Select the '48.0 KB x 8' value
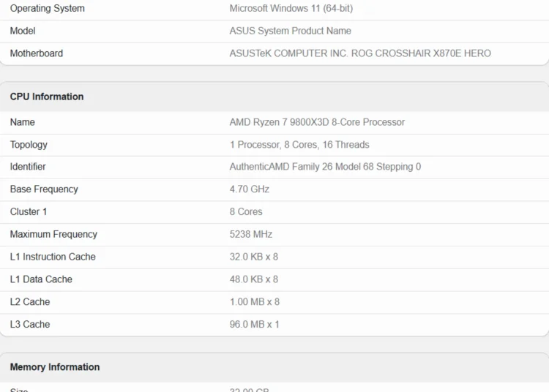 [254, 279]
